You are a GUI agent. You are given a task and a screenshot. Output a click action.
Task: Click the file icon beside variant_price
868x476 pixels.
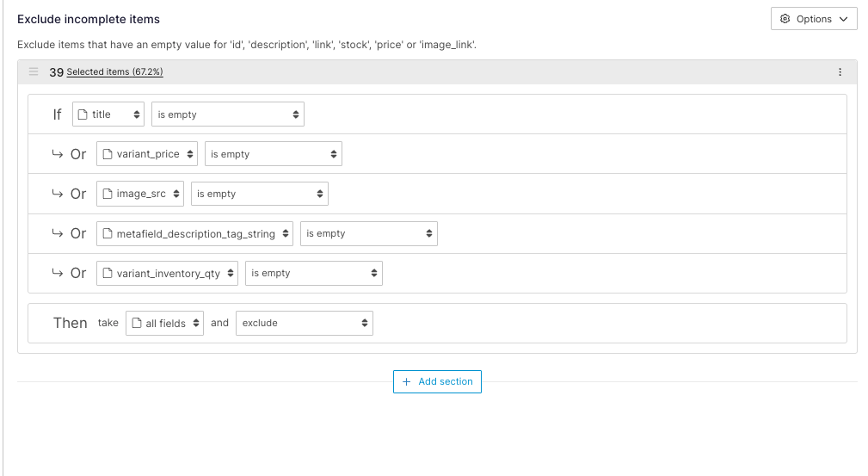(108, 154)
